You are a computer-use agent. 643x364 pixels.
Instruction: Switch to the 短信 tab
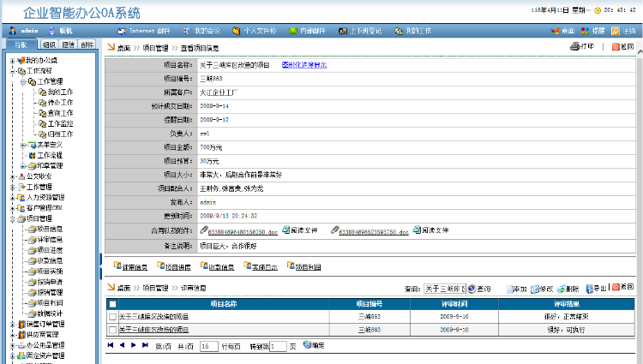pyautogui.click(x=68, y=45)
